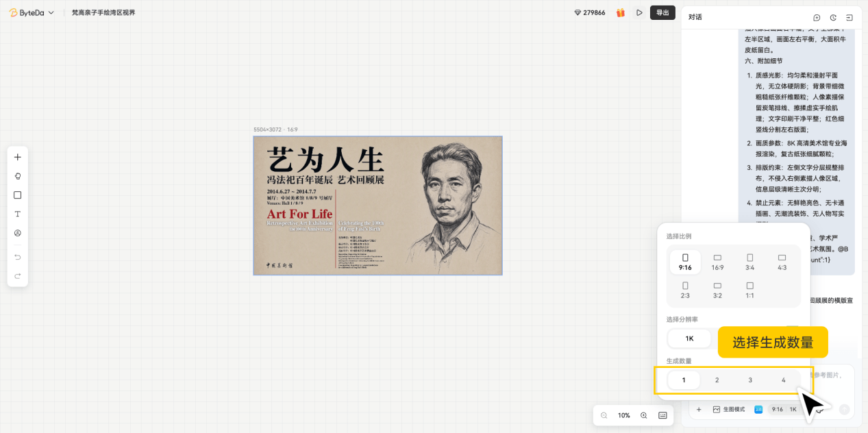Choose the 9:16 aspect ratio
The width and height of the screenshot is (868, 433).
[685, 262]
